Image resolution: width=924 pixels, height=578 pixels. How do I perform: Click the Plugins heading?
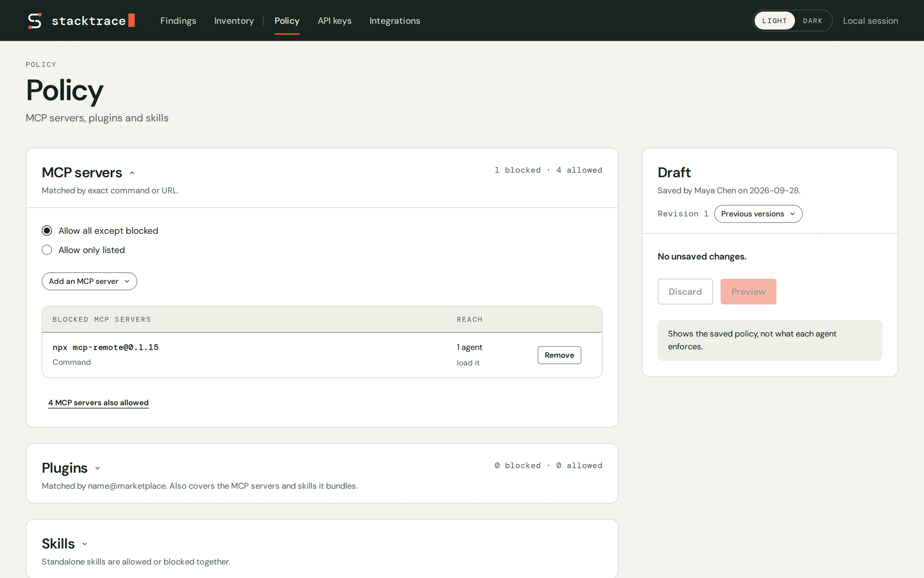tap(64, 468)
